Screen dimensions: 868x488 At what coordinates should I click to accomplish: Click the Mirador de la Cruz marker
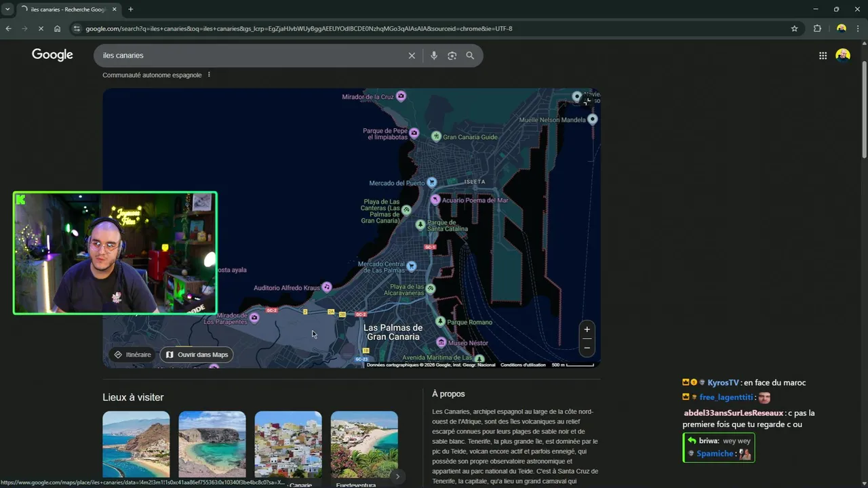pos(401,96)
